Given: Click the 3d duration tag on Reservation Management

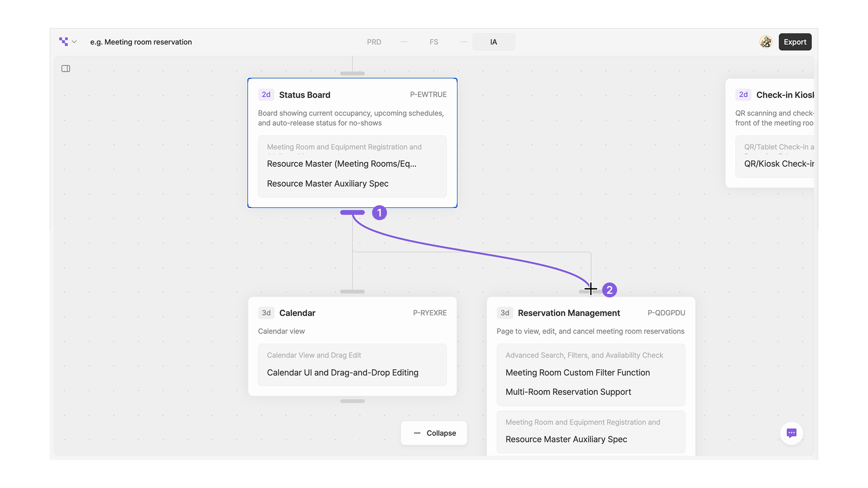Looking at the screenshot, I should point(505,313).
